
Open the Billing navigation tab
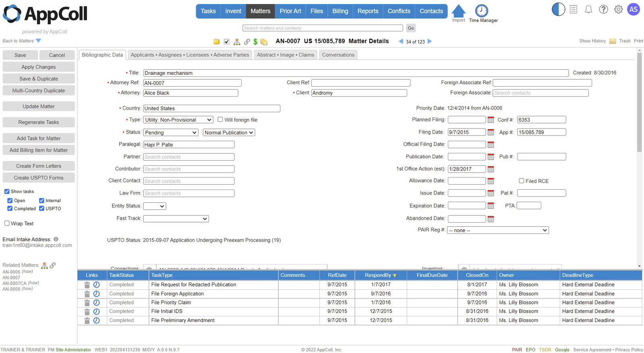(x=340, y=11)
